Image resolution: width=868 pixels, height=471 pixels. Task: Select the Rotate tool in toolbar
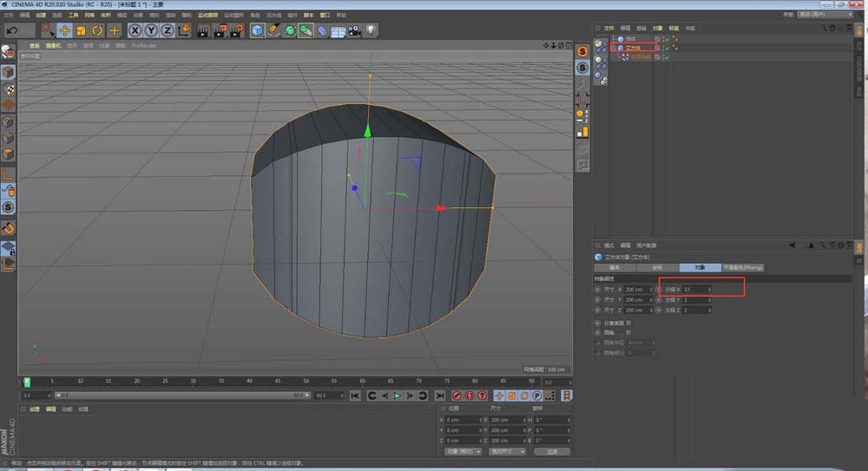(97, 30)
